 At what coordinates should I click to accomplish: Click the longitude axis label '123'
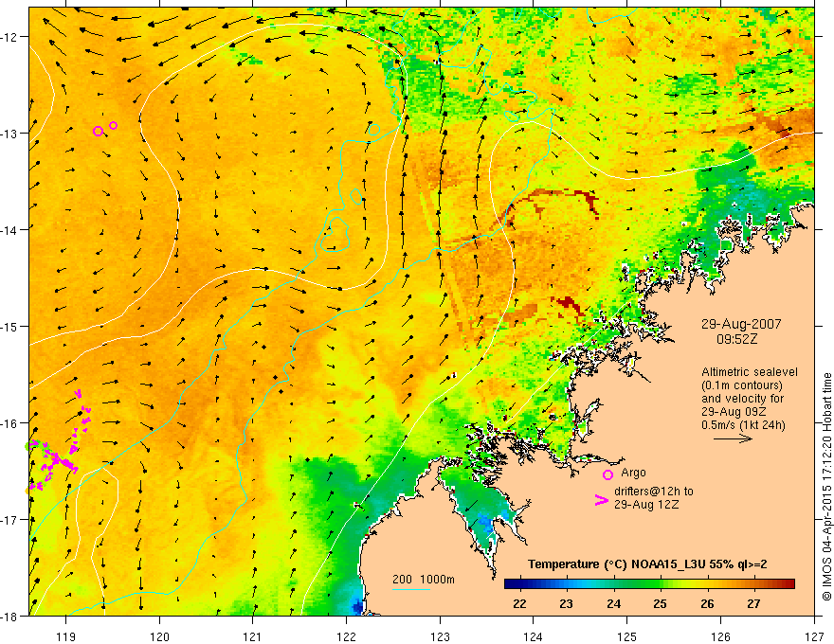(x=440, y=636)
